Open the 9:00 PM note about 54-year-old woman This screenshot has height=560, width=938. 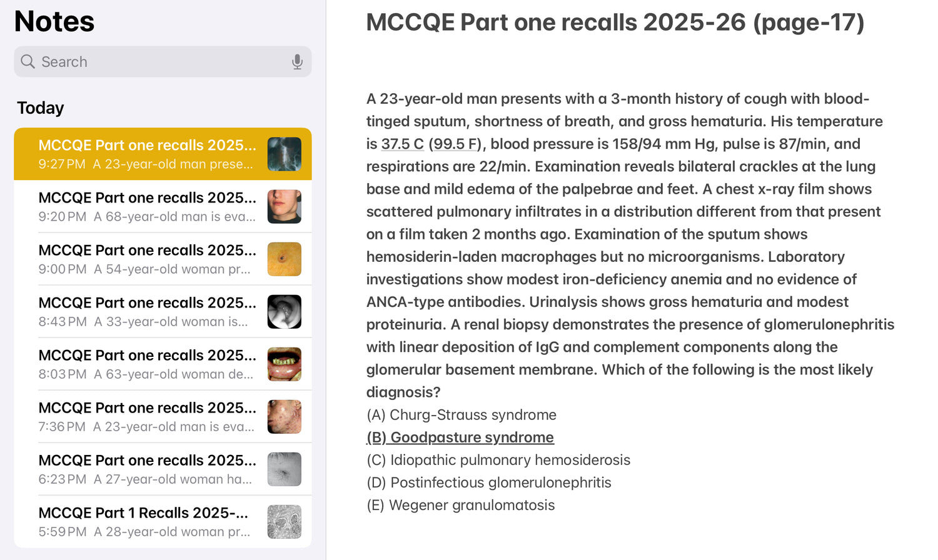point(147,259)
